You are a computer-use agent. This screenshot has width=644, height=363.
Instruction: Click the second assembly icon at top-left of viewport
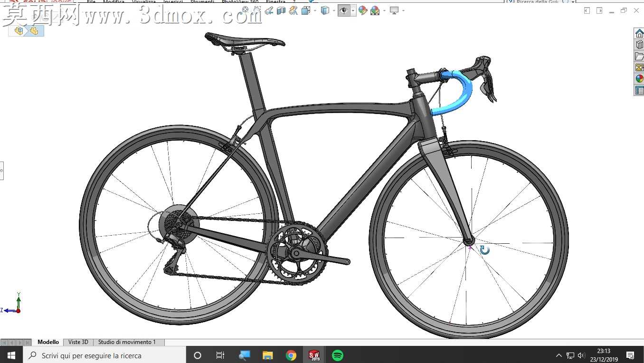[34, 31]
